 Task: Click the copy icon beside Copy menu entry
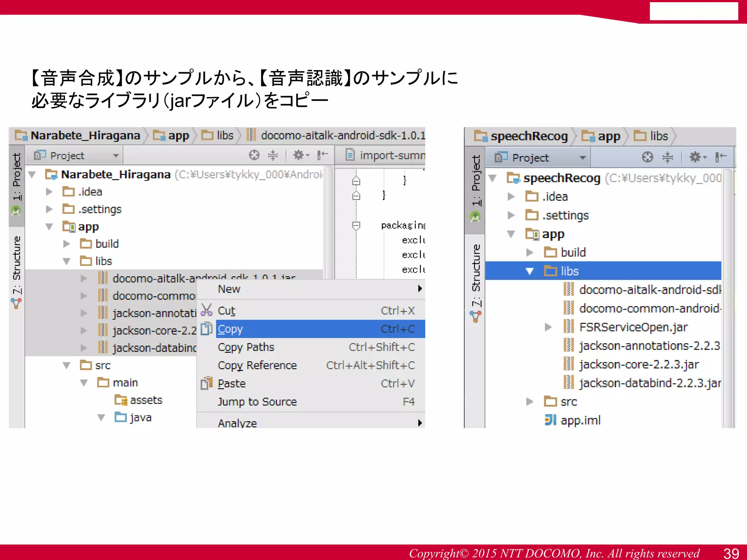[206, 328]
